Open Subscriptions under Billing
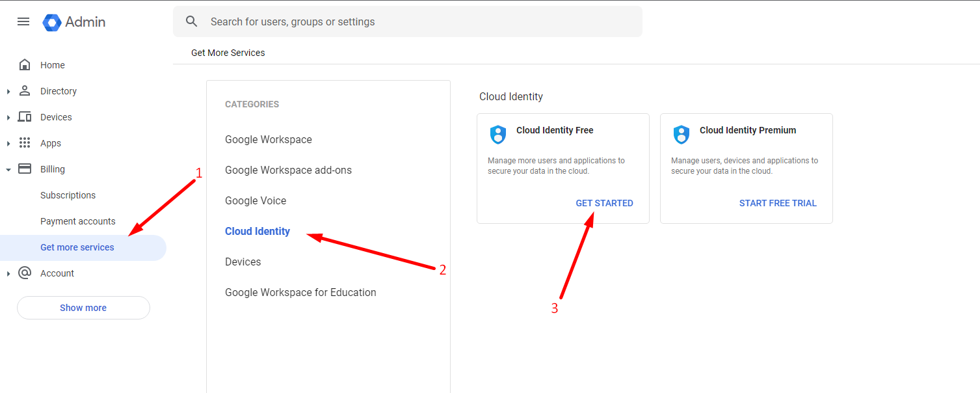Screen dimensions: 980x393 (x=68, y=195)
